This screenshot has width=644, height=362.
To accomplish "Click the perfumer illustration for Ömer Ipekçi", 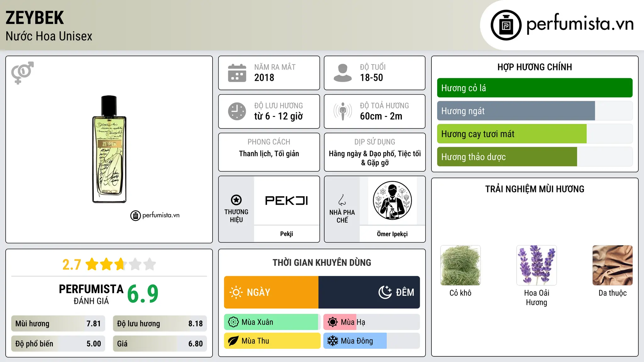I will pos(392,200).
